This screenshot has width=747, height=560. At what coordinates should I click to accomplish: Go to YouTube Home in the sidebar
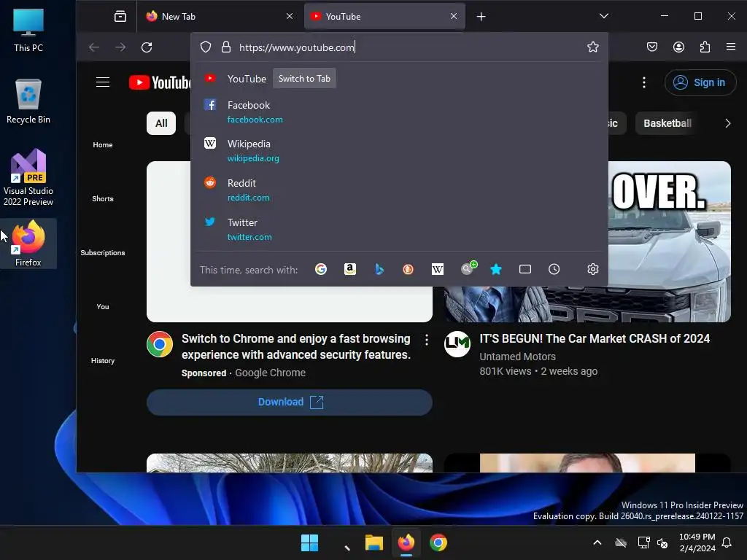(103, 145)
